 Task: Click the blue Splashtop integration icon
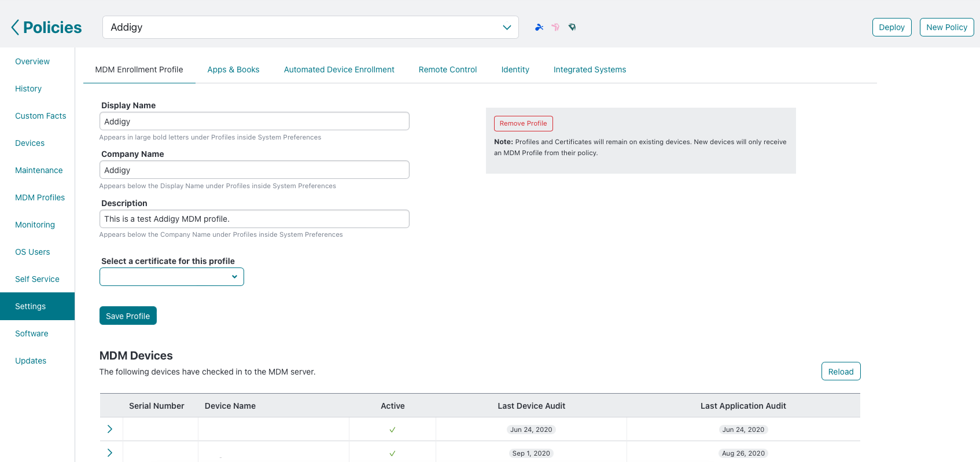(x=539, y=27)
